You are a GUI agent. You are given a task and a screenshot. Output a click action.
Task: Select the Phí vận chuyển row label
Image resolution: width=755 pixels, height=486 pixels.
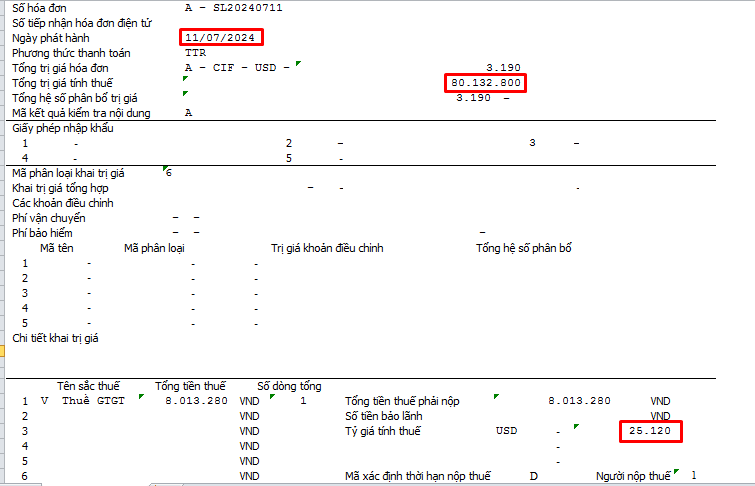48,218
